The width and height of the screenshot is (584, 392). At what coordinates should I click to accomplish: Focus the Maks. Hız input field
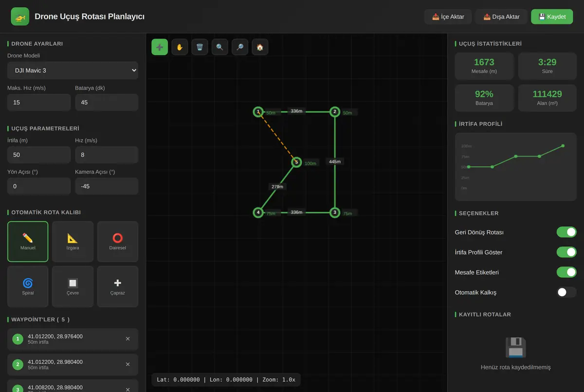pos(39,103)
